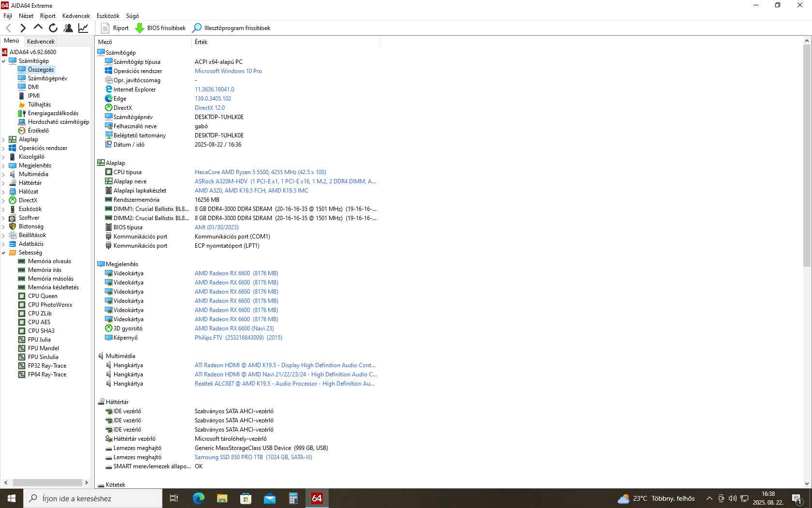Click the Up level arrow icon

[x=38, y=28]
